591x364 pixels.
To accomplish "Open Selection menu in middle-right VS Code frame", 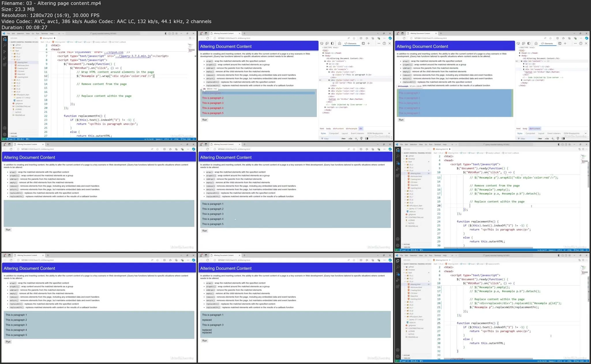I will pyautogui.click(x=413, y=144).
